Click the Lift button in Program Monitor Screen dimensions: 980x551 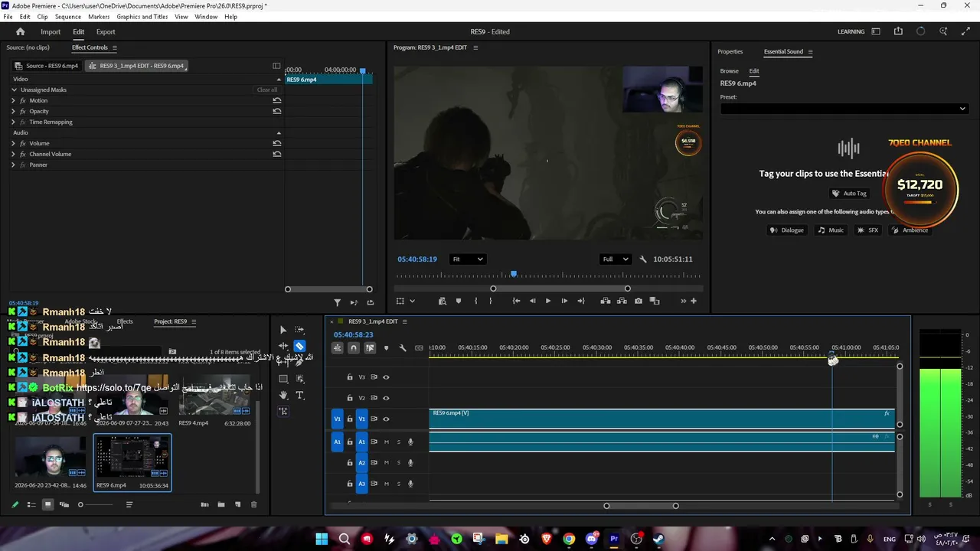click(x=605, y=301)
